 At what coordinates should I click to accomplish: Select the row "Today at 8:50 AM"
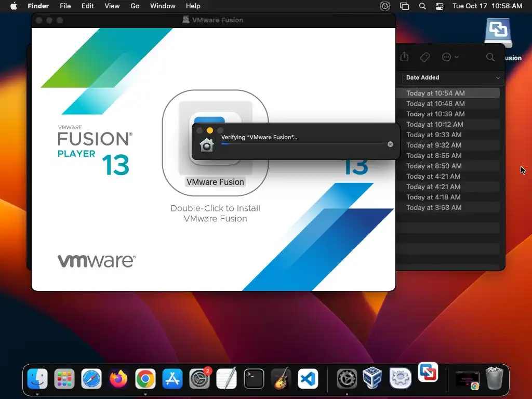point(448,166)
